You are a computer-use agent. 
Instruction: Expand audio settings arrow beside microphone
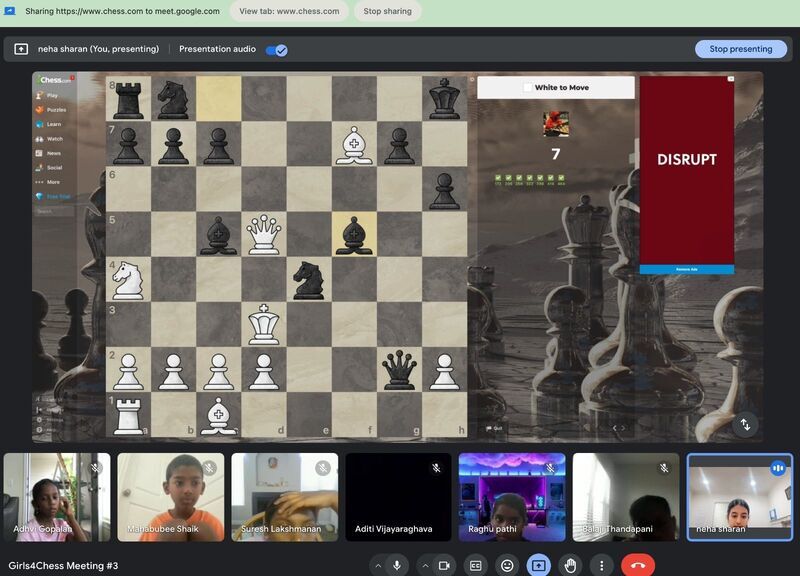(377, 565)
